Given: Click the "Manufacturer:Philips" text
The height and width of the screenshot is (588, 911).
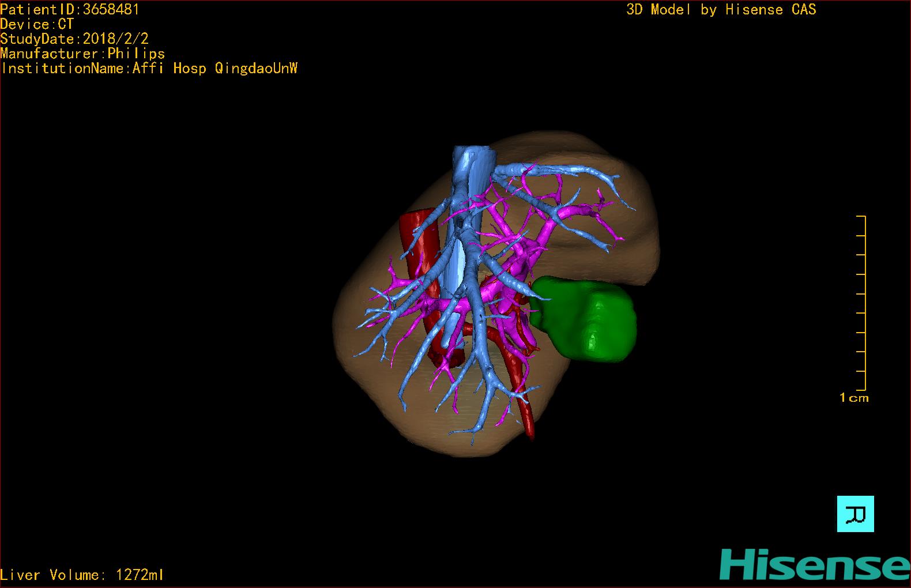Looking at the screenshot, I should click(82, 54).
